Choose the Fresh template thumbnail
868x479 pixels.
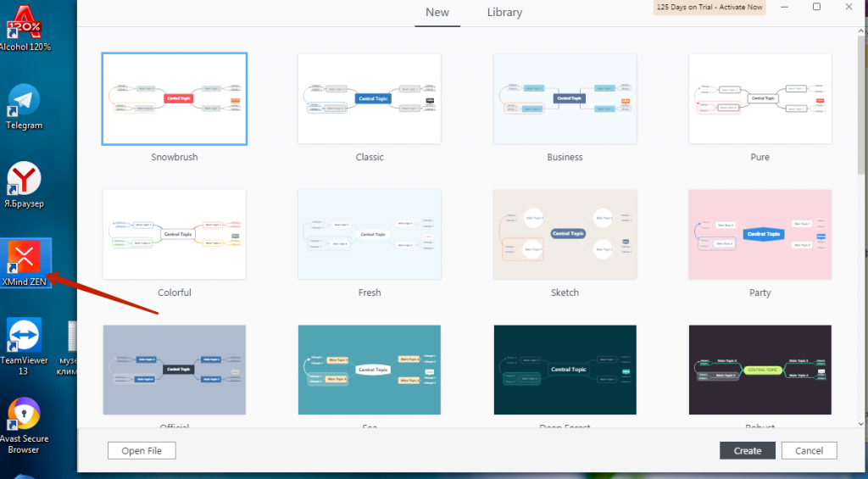pos(370,234)
